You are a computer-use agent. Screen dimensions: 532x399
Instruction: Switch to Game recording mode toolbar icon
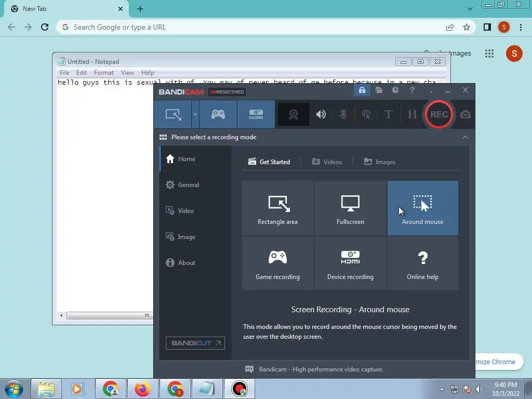pyautogui.click(x=218, y=114)
